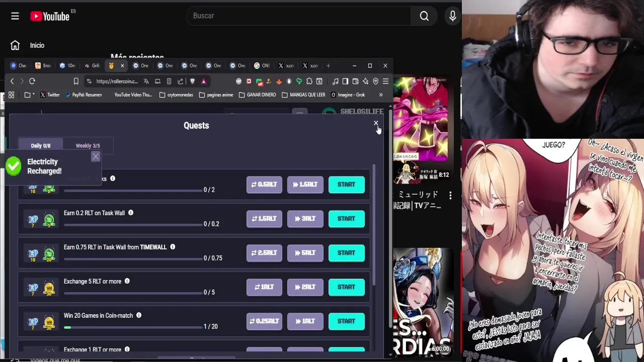Select the Weekly 3/5 quests tab
Viewport: 644px width, 362px height.
tap(88, 146)
